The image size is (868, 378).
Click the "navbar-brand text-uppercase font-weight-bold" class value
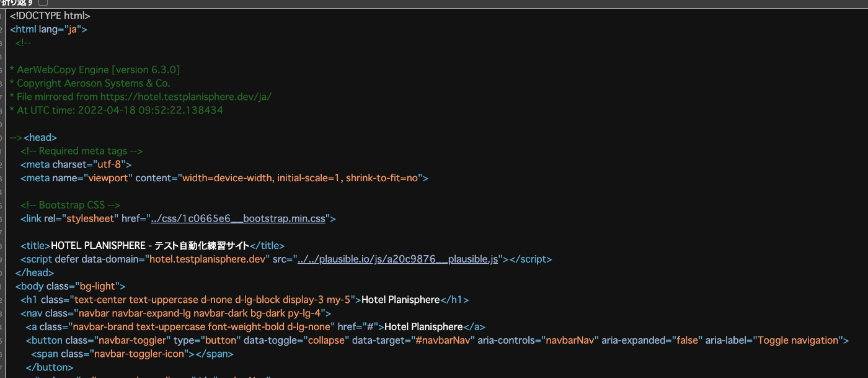pyautogui.click(x=202, y=326)
